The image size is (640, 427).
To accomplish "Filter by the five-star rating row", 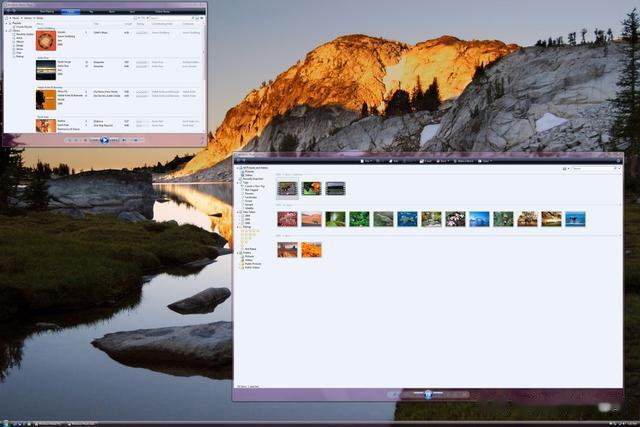I will [x=250, y=231].
